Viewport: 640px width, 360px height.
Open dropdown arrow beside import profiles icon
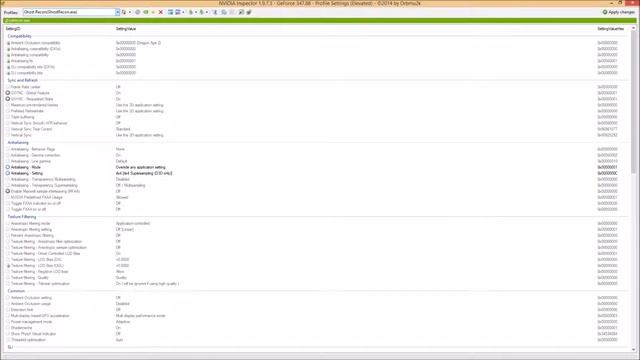pyautogui.click(x=207, y=12)
